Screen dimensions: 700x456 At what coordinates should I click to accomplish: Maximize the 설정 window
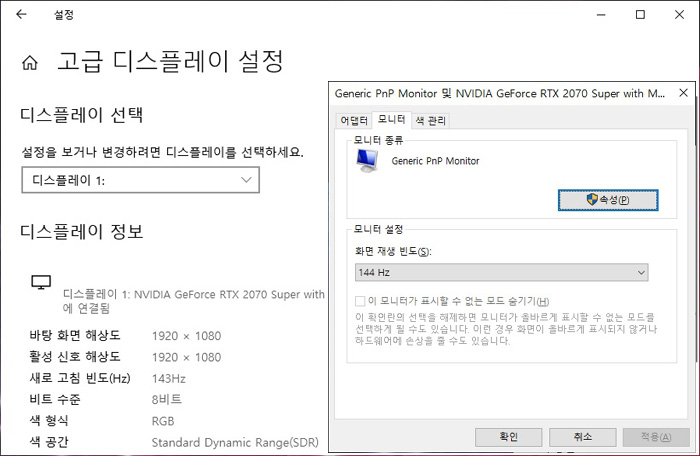click(x=640, y=14)
